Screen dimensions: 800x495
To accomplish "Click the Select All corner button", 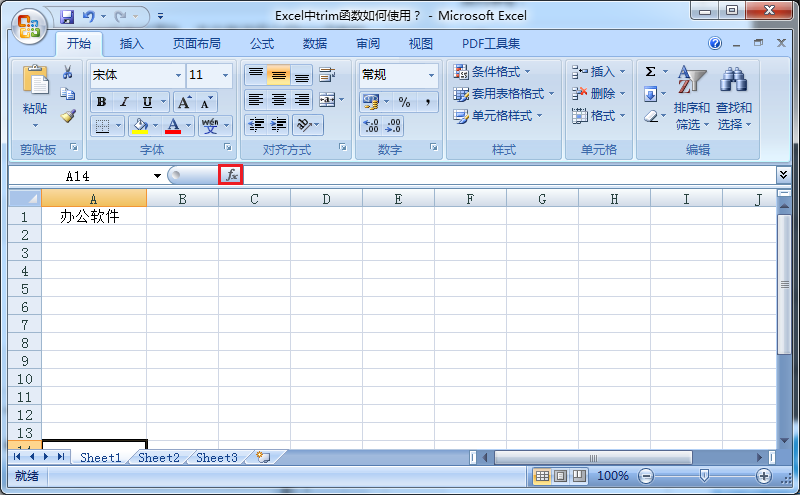I will (25, 198).
